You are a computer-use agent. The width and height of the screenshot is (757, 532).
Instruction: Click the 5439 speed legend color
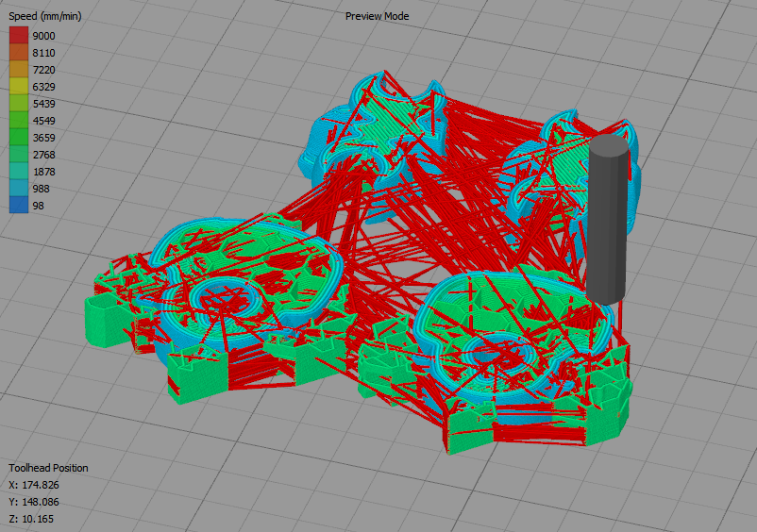point(19,104)
